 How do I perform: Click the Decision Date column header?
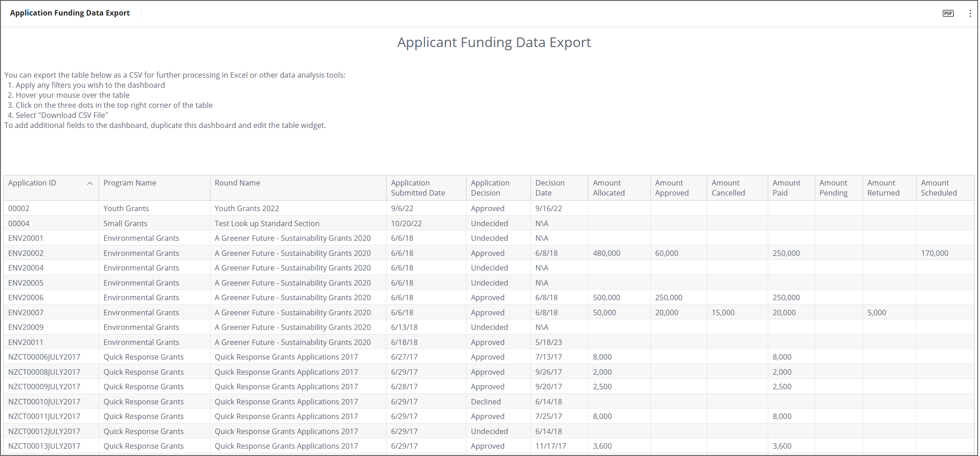550,188
